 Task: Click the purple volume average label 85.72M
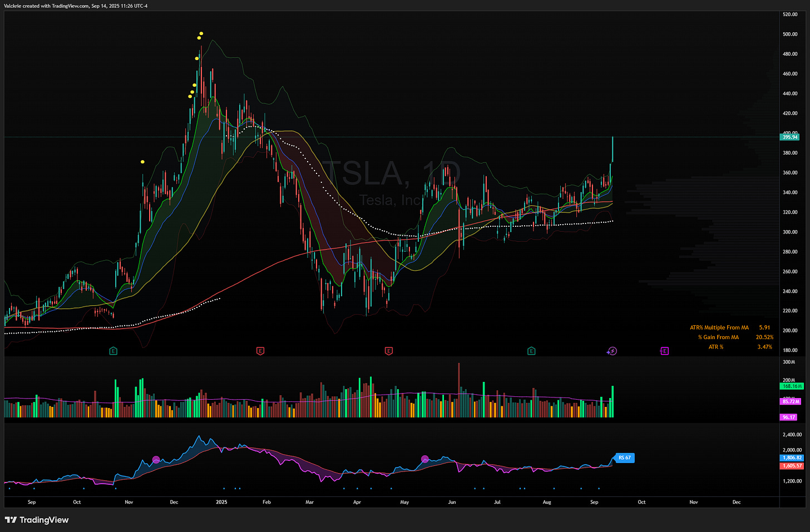pyautogui.click(x=791, y=401)
